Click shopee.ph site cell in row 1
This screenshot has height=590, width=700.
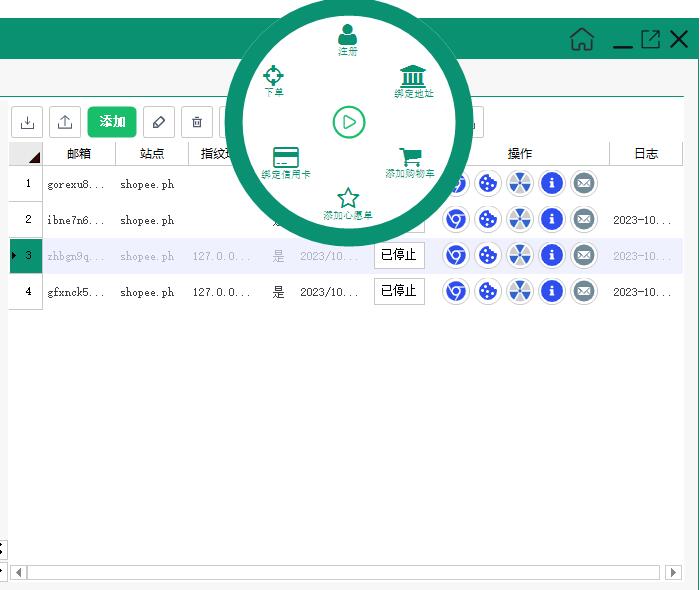point(152,184)
